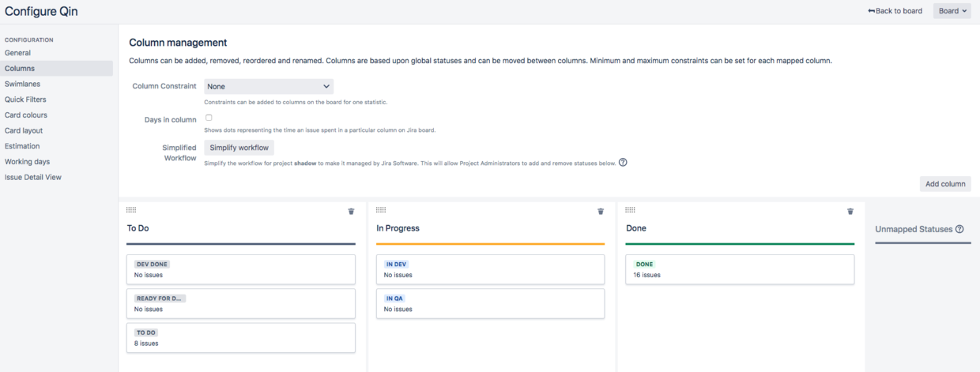Click the Done column drag handle
The width and height of the screenshot is (980, 372).
[630, 210]
